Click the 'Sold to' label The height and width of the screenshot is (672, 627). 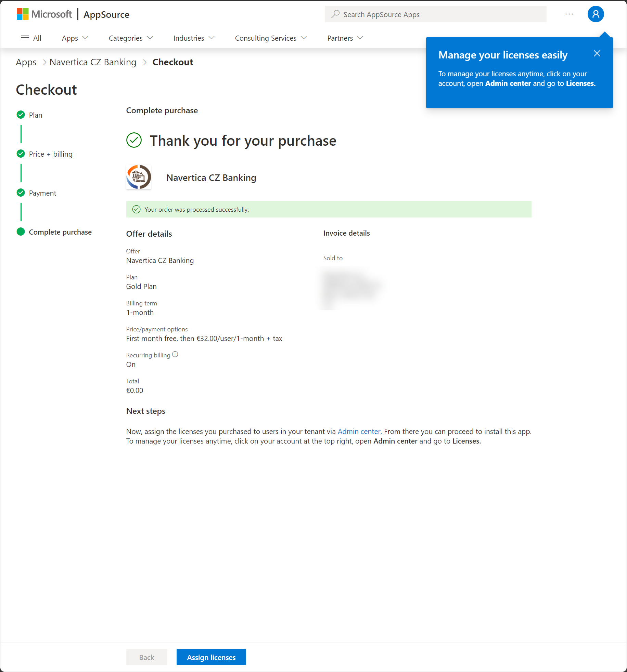(x=333, y=258)
